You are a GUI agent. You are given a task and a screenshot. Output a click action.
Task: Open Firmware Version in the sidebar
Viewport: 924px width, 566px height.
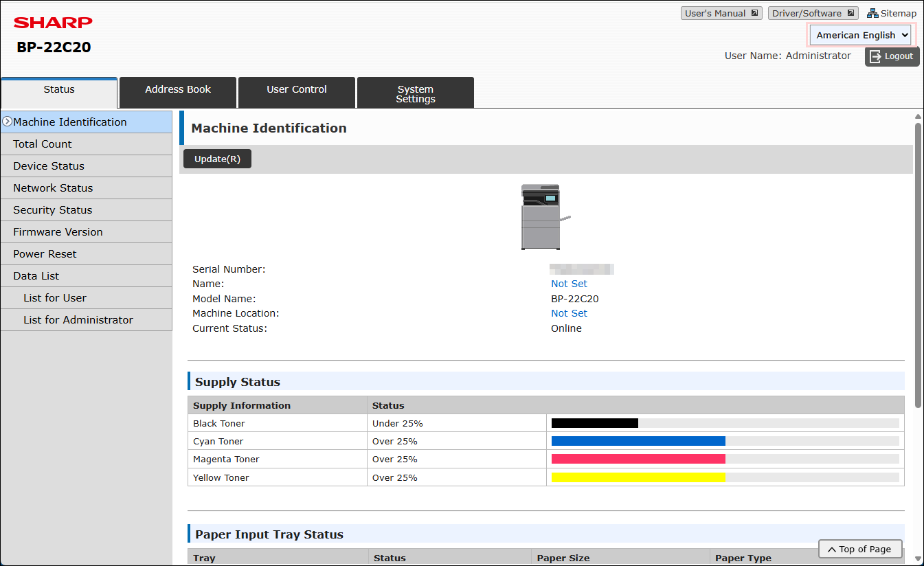coord(87,232)
